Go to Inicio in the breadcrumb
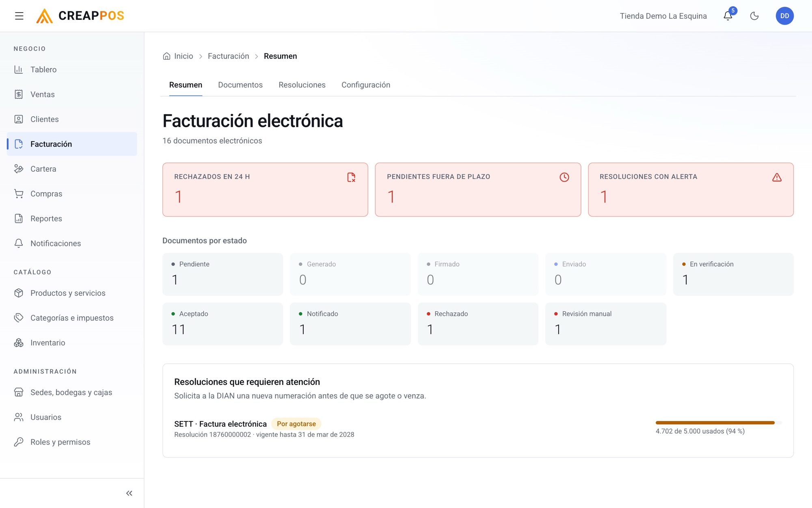 tap(178, 56)
